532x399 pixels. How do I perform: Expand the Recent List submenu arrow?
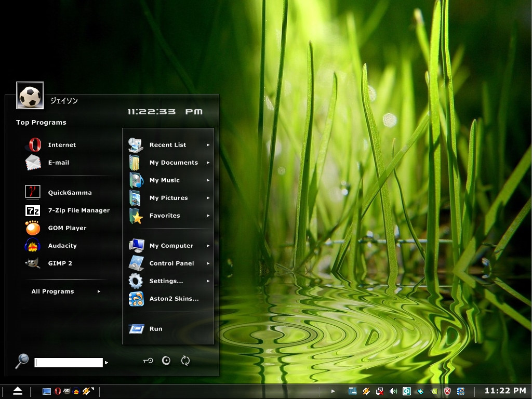click(x=208, y=145)
